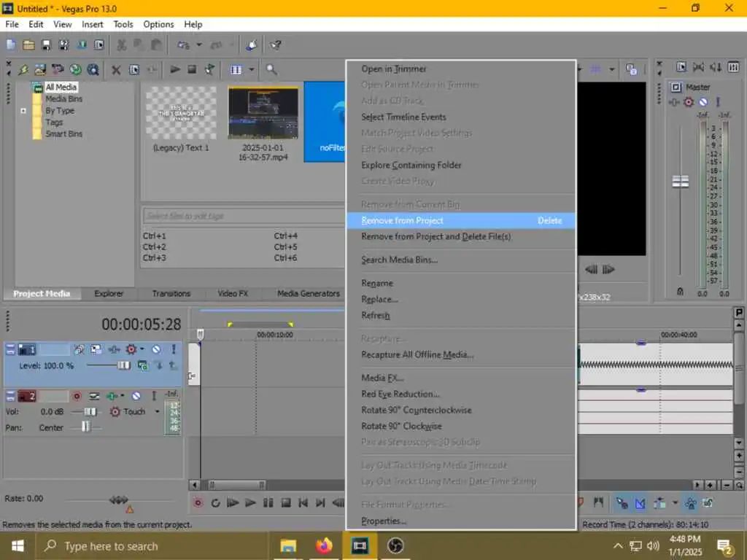Image resolution: width=747 pixels, height=560 pixels.
Task: Open track 1 automation settings dropdown
Action: tap(142, 349)
